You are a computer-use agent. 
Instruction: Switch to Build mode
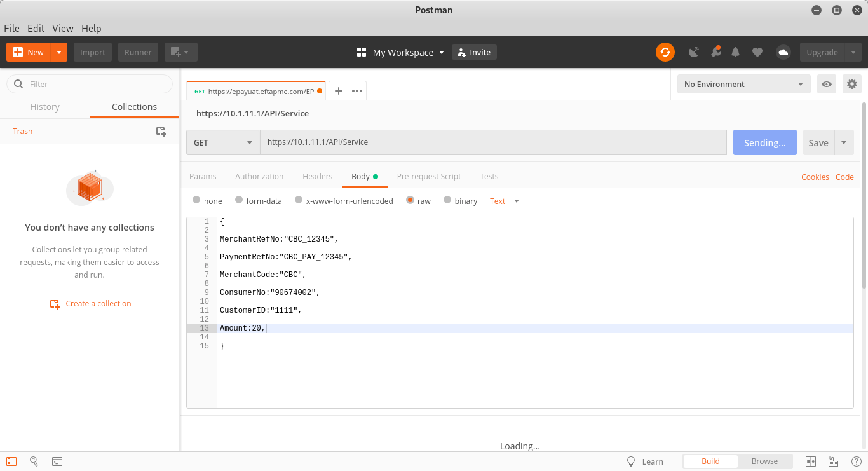(x=710, y=461)
